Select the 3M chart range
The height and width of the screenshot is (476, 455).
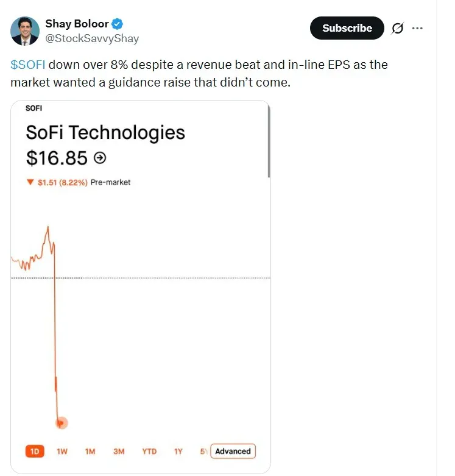(x=119, y=451)
